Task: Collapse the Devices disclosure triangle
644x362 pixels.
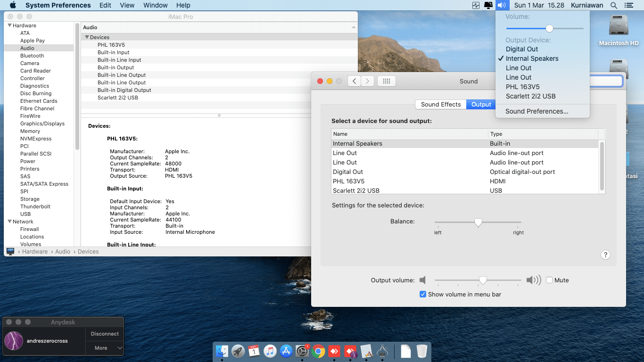Action: 87,37
